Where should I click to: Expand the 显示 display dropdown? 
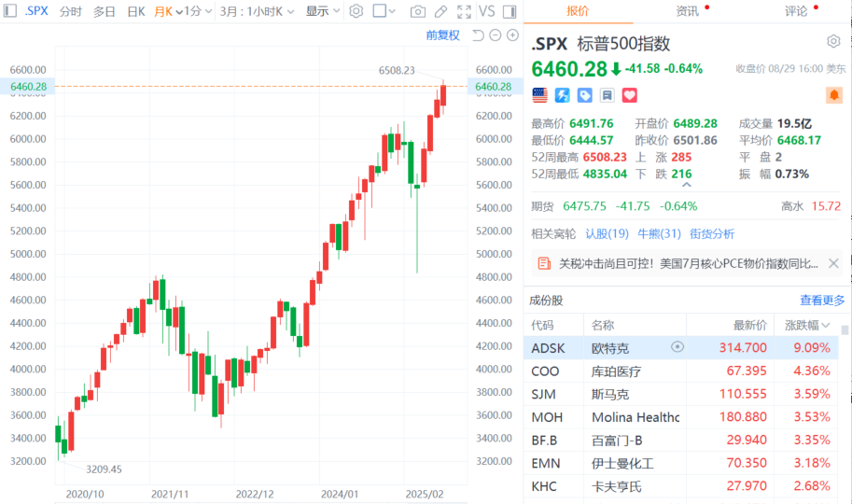tap(323, 11)
